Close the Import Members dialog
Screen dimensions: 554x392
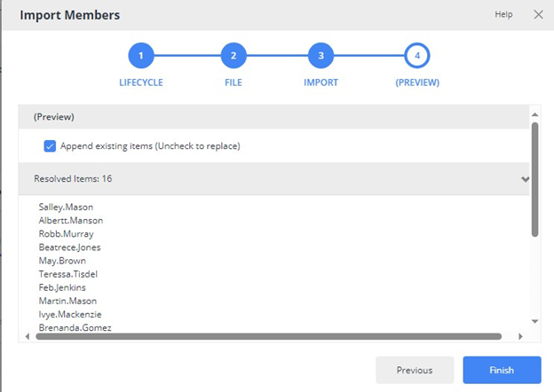(x=538, y=14)
